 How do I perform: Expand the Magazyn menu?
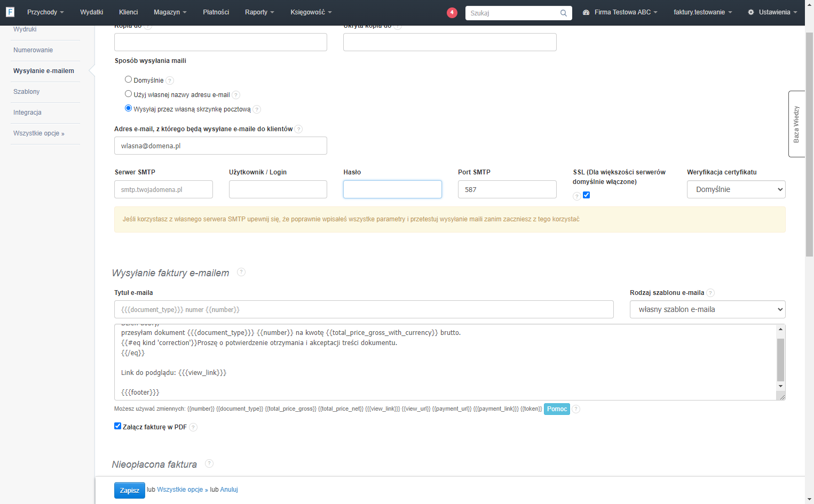[x=170, y=12]
